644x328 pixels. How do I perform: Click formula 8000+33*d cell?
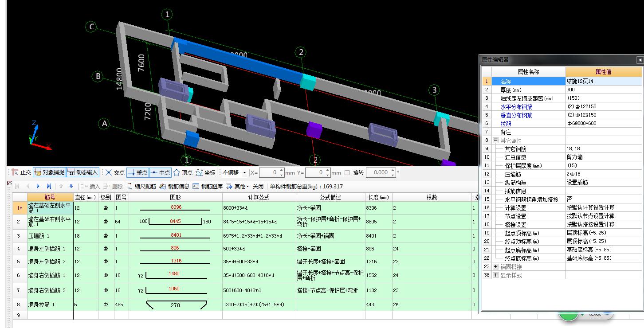(259, 207)
